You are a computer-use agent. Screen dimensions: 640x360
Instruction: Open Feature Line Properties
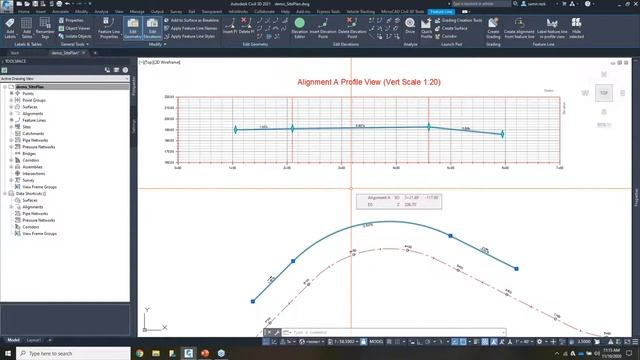click(x=109, y=28)
